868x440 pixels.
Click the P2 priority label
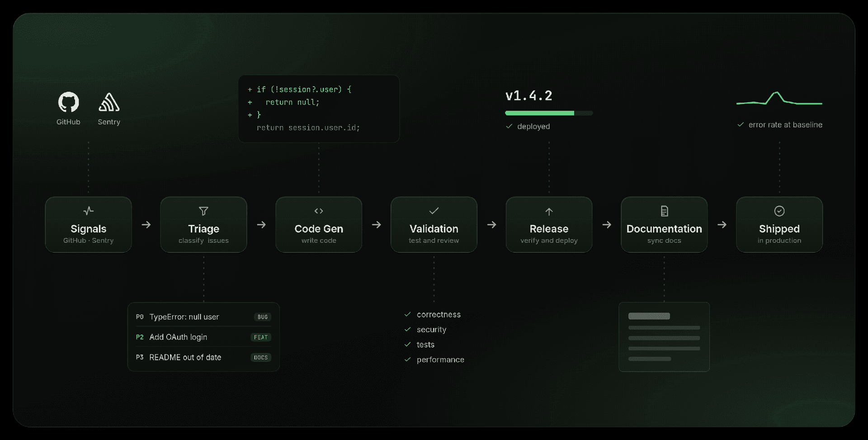pos(140,337)
